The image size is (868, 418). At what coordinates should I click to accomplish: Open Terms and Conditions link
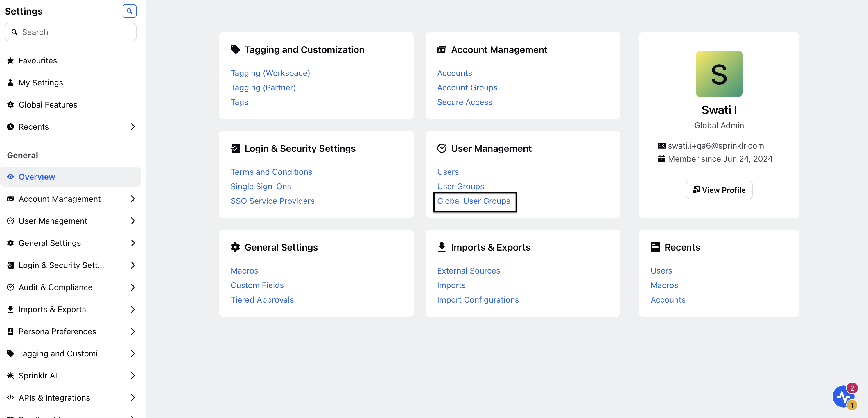[271, 172]
